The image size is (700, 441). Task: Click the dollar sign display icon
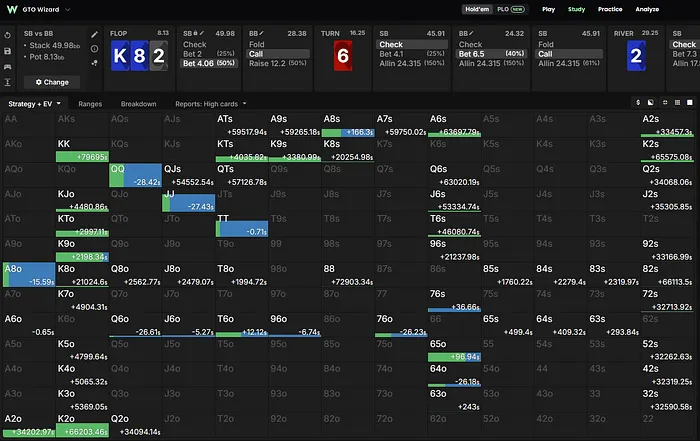638,103
